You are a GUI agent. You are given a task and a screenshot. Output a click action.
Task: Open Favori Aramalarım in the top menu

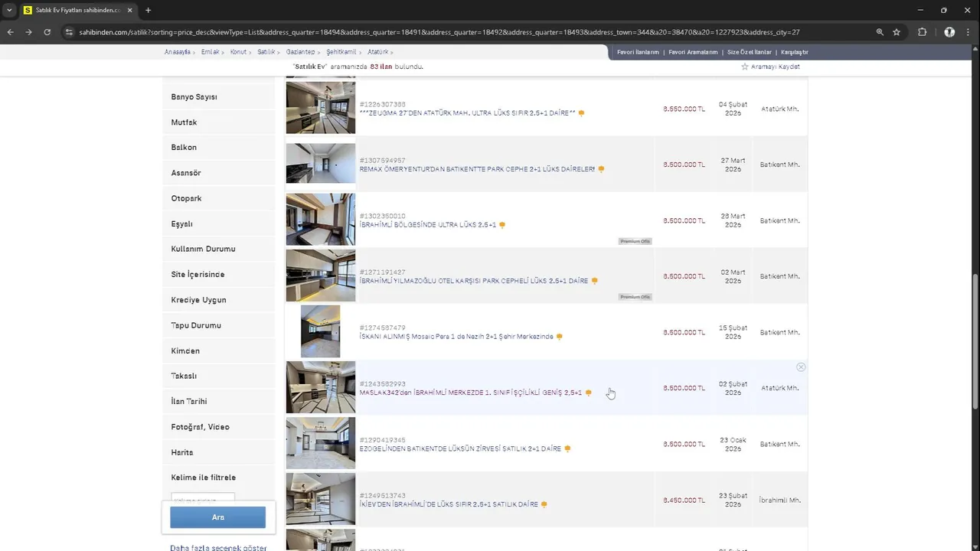pyautogui.click(x=693, y=52)
